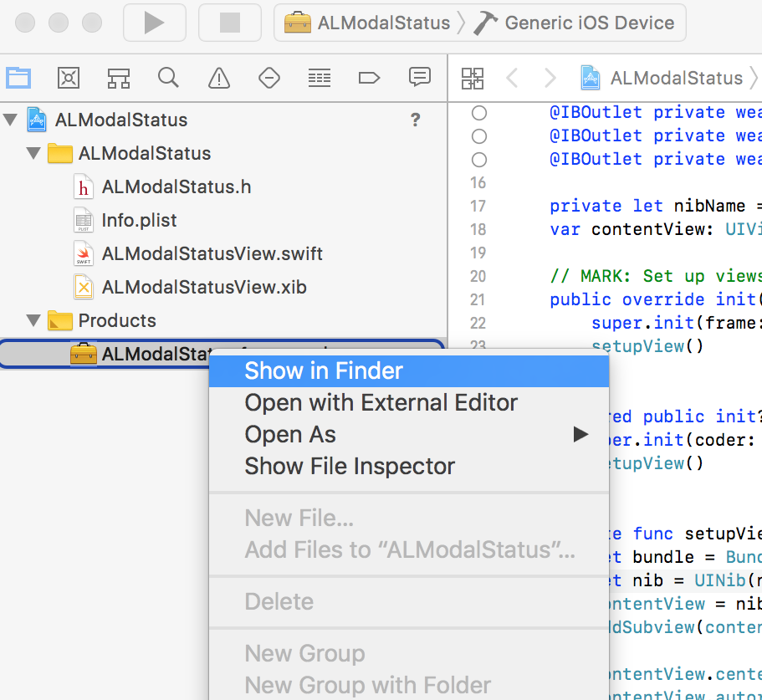Click the blueprint icon in jump bar
Screen dimensions: 762x700
(591, 78)
